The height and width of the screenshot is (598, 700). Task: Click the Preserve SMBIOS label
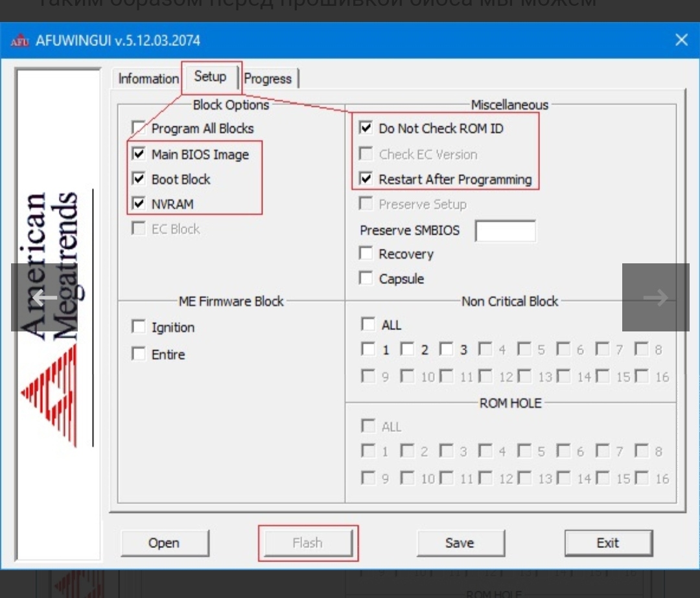point(410,230)
